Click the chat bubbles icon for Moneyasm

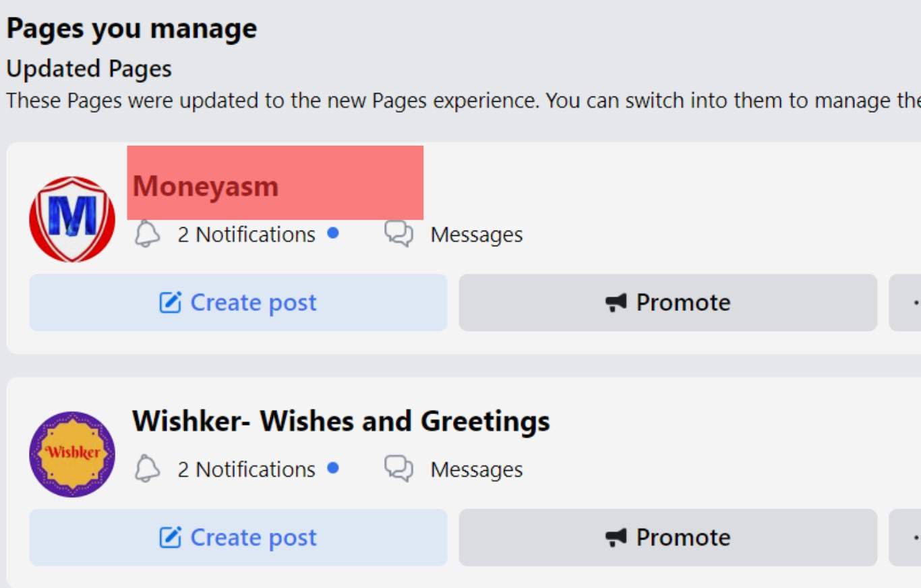(398, 234)
